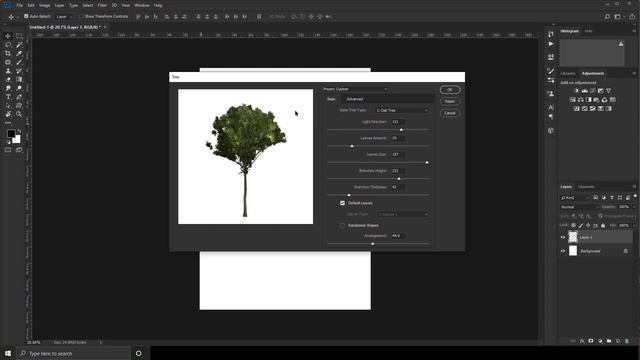Click the taskbar search box
The image size is (640, 360).
(x=73, y=353)
